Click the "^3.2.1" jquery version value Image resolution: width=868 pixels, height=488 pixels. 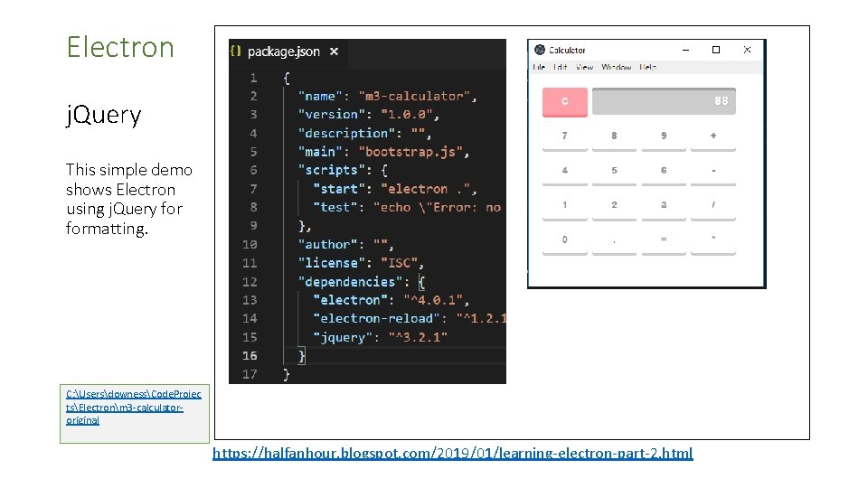(x=418, y=337)
